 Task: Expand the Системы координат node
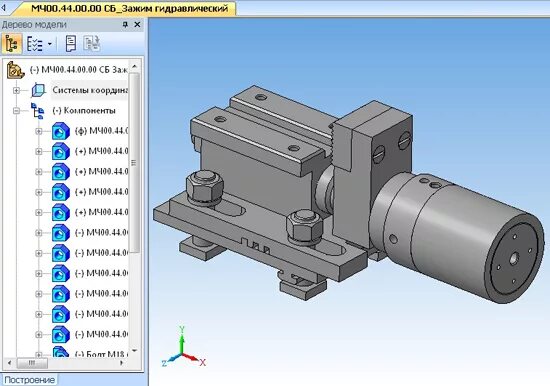[x=16, y=91]
